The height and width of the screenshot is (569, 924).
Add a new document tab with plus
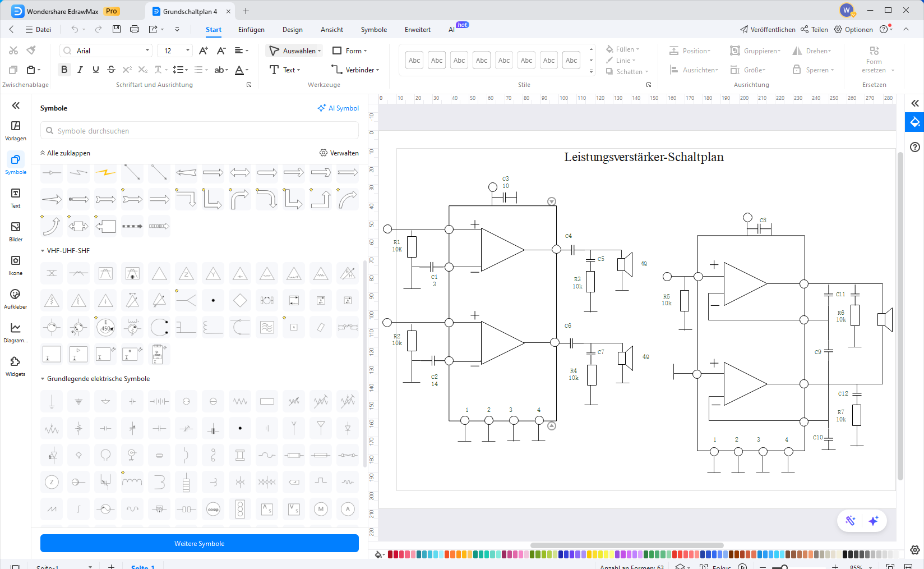pyautogui.click(x=246, y=11)
